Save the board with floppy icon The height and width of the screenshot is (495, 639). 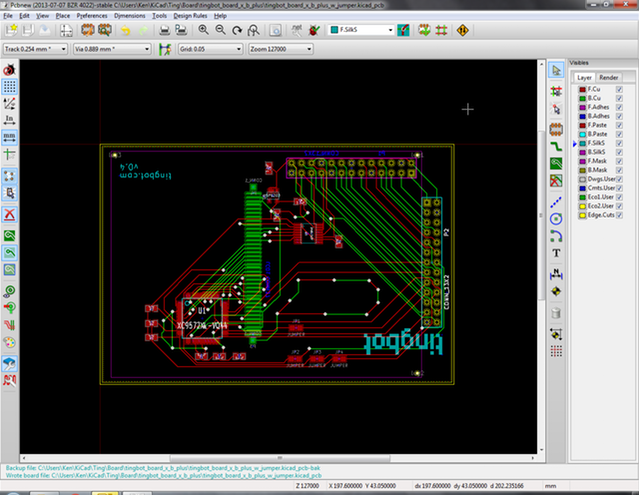pyautogui.click(x=28, y=30)
